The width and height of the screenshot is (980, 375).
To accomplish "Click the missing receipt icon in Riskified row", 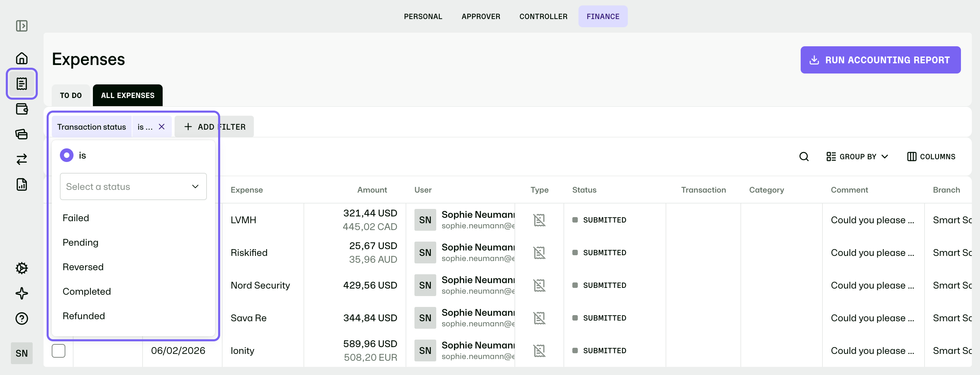I will click(539, 252).
